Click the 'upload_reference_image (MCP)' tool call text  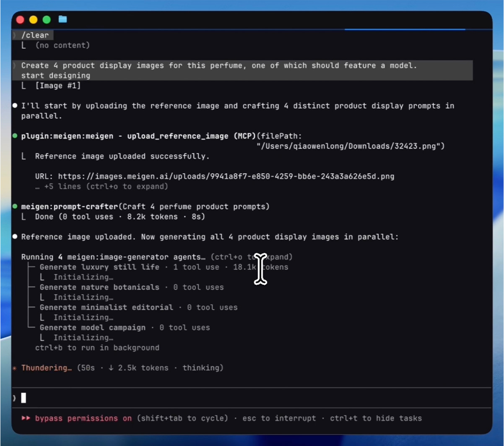[x=191, y=136]
